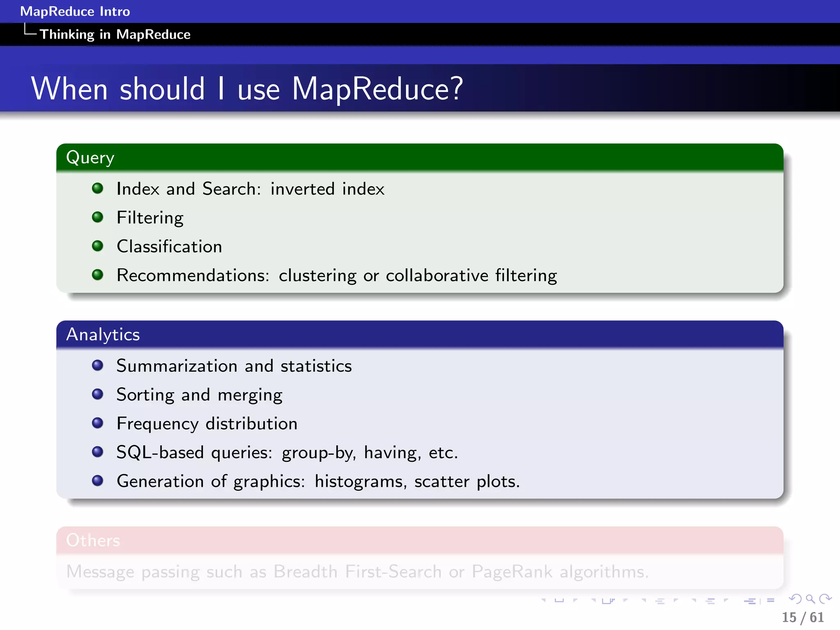The width and height of the screenshot is (840, 630).
Task: Click the MapReduce Intro section link
Action: [x=75, y=11]
